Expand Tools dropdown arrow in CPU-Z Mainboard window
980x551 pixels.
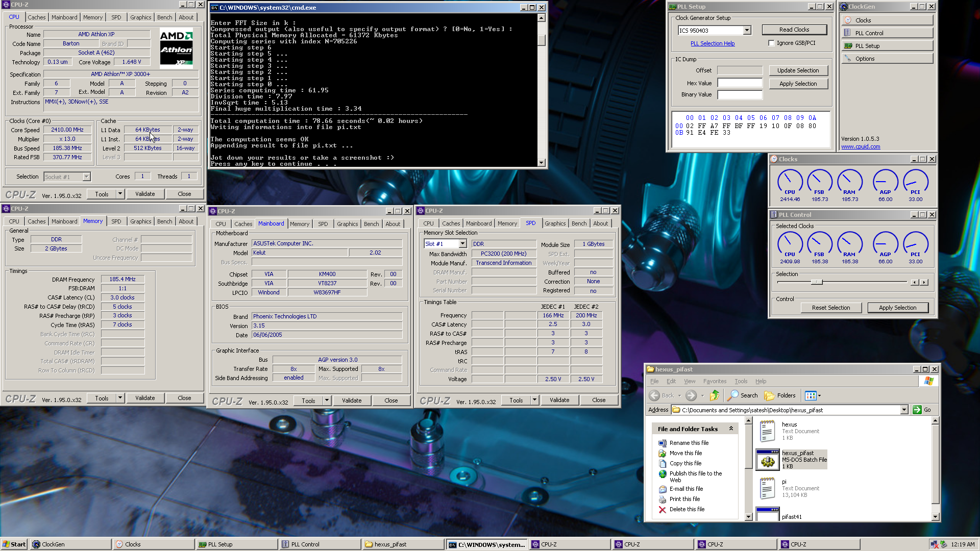327,400
